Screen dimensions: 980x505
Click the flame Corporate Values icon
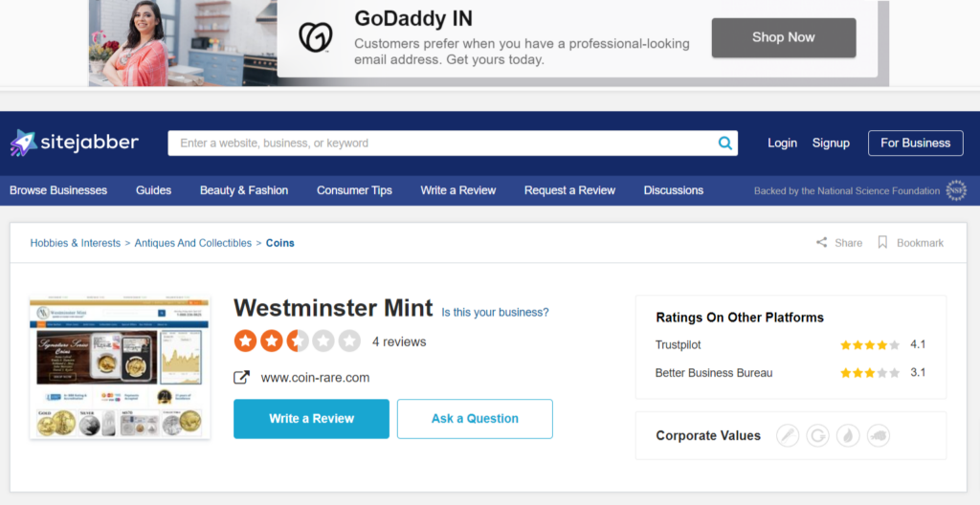(x=848, y=435)
